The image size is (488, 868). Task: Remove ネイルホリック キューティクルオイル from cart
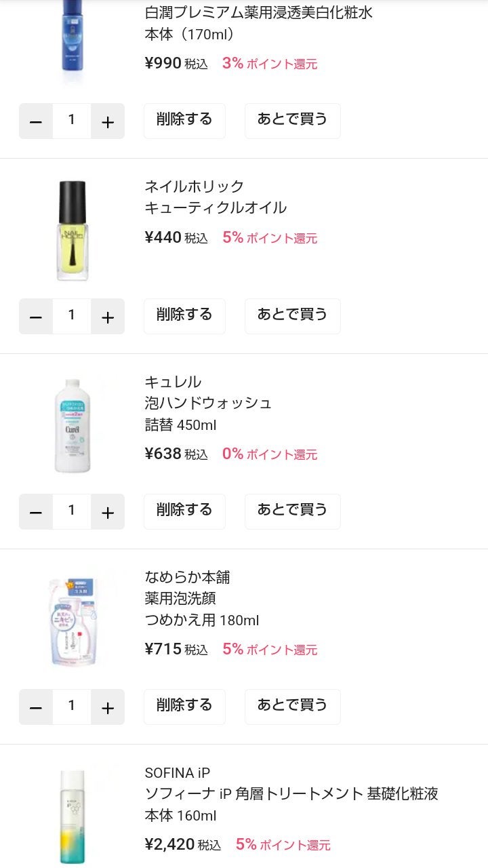point(184,316)
